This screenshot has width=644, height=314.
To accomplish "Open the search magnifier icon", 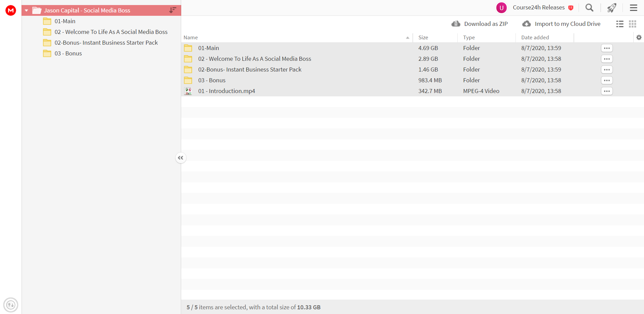I will pyautogui.click(x=589, y=7).
